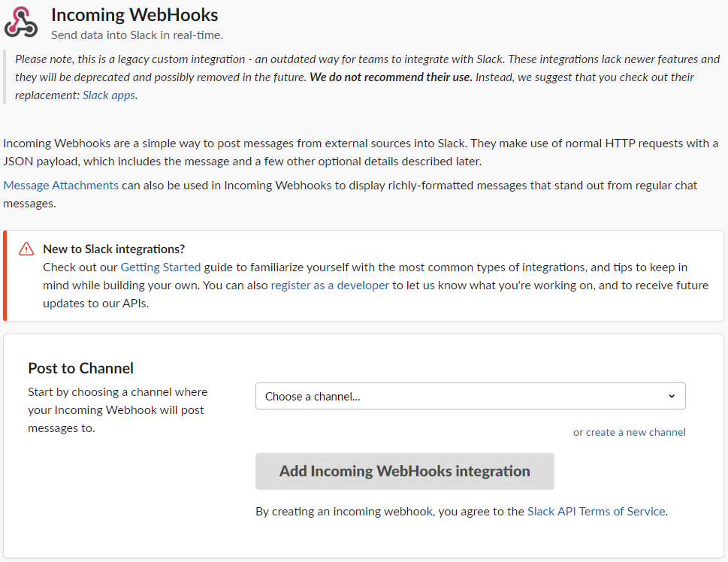Screen dimensions: 728x562
Task: Click the red warning triangle icon
Action: click(26, 249)
